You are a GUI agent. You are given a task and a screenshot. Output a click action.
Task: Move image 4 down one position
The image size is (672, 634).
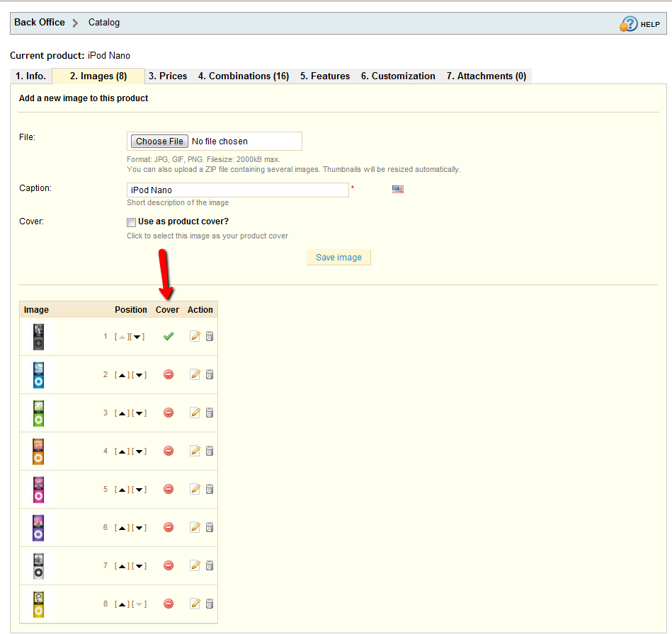click(x=139, y=451)
